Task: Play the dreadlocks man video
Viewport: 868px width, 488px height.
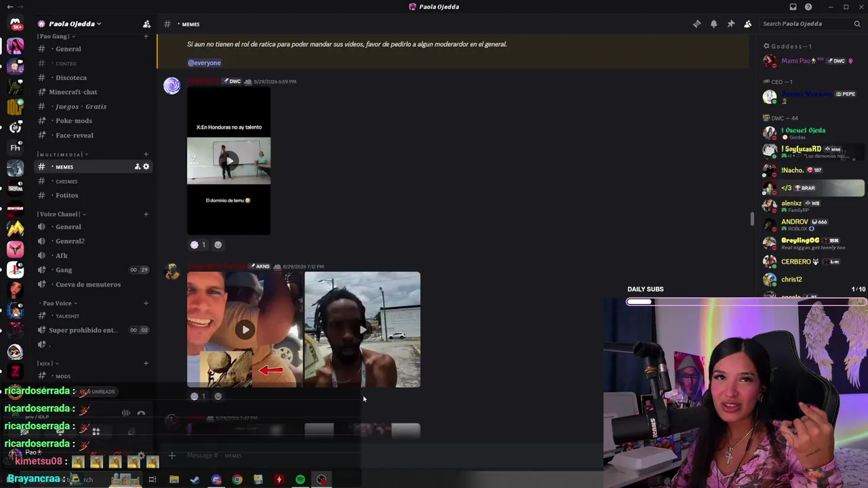Action: [363, 329]
